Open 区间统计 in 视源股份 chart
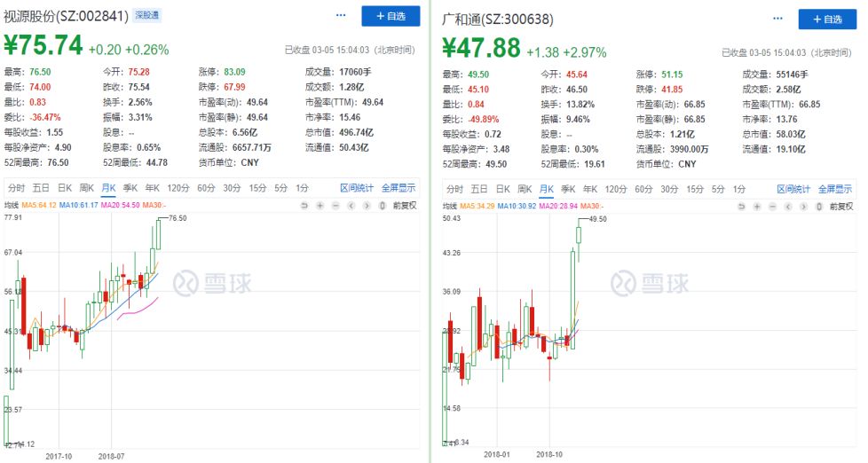Viewport: 868px width, 463px height. pyautogui.click(x=357, y=188)
